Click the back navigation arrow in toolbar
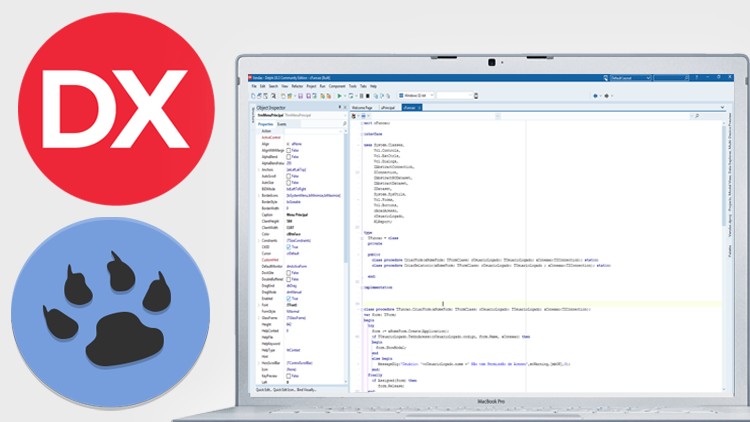 click(596, 96)
